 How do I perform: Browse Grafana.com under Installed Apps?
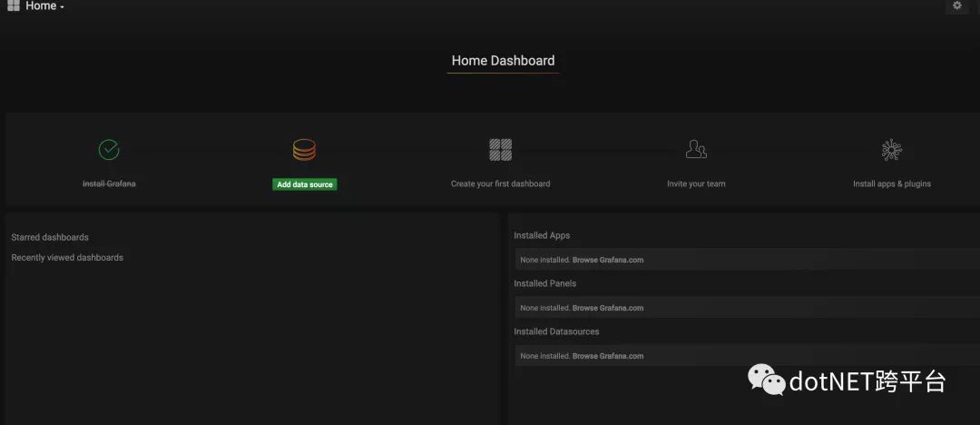pos(608,260)
